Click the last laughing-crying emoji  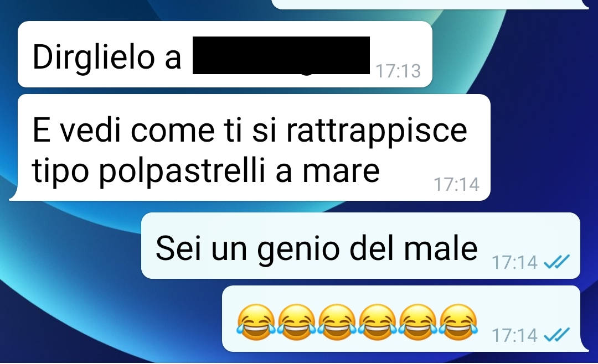pos(458,322)
